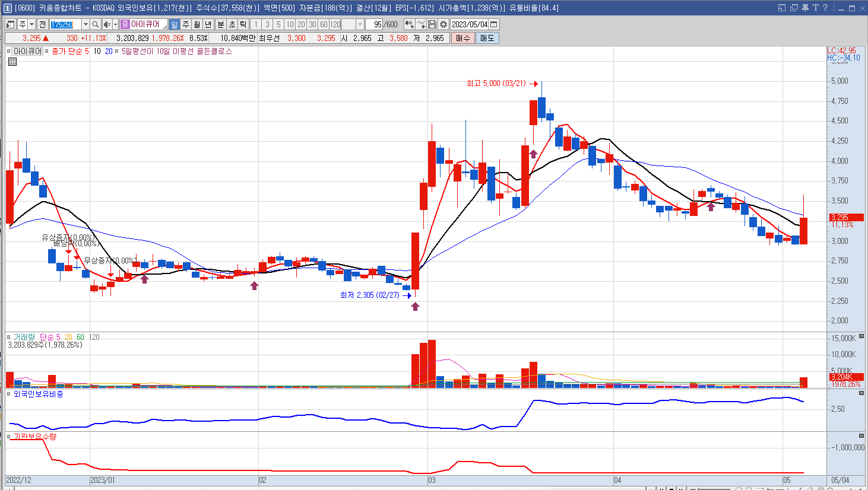This screenshot has height=490, width=868.
Task: Click the 아이큐어 chart legend label
Action: [28, 52]
